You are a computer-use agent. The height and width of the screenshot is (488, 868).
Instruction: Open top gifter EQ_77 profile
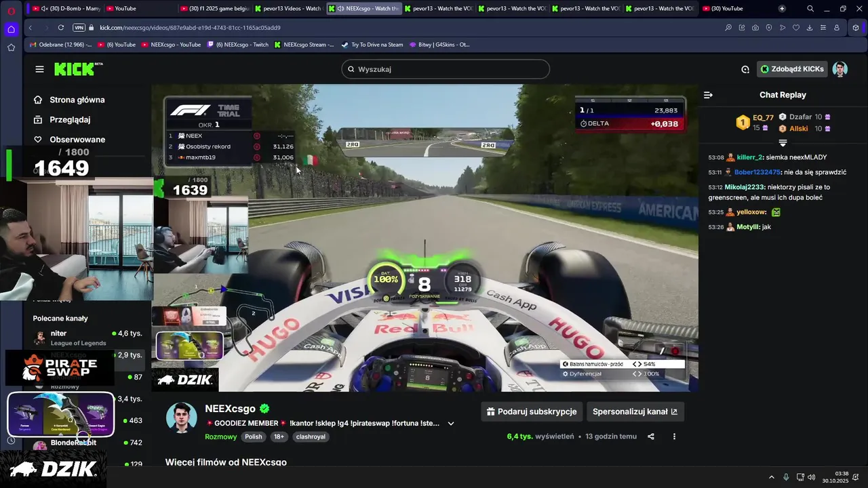763,117
